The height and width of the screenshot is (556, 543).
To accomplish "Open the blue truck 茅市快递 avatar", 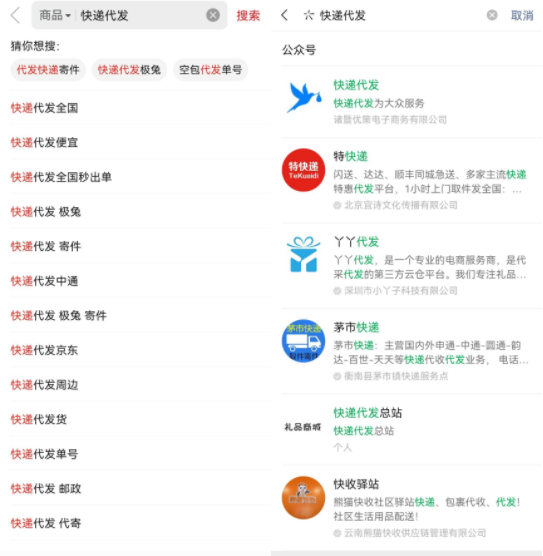I will (x=303, y=341).
